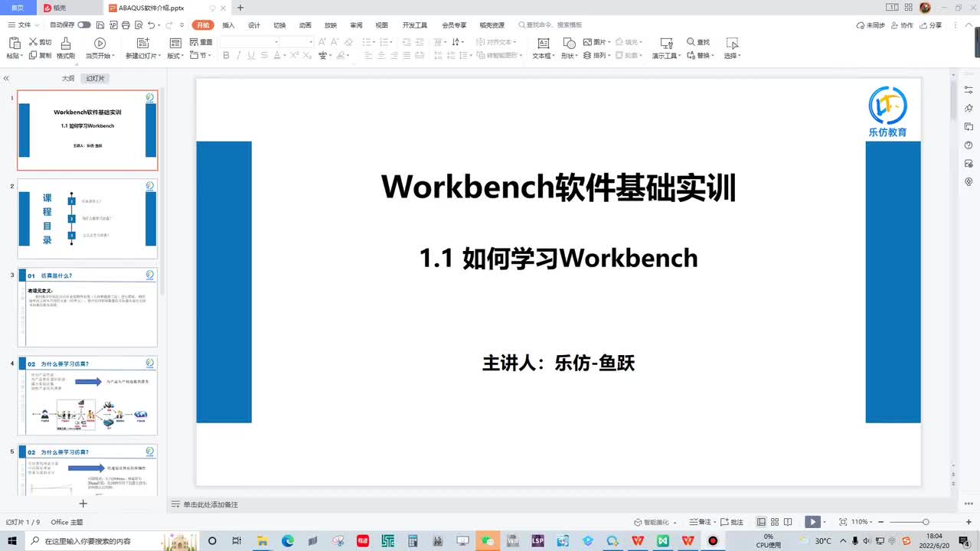Viewport: 980px width, 551px height.
Task: Click the Print Preview icon
Action: coord(139,25)
